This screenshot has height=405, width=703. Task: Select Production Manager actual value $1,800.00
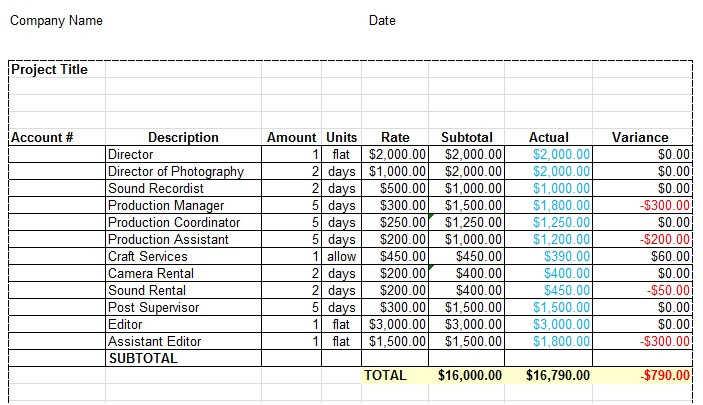click(x=548, y=205)
